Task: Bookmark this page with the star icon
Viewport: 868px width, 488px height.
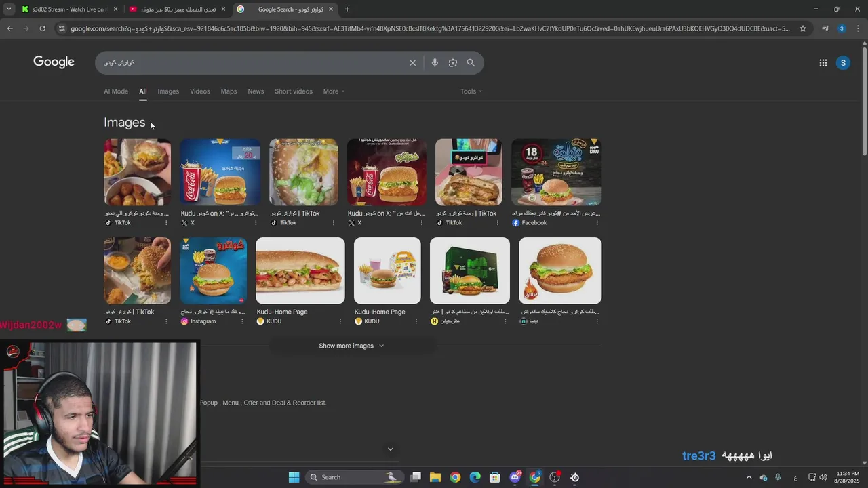Action: coord(803,28)
